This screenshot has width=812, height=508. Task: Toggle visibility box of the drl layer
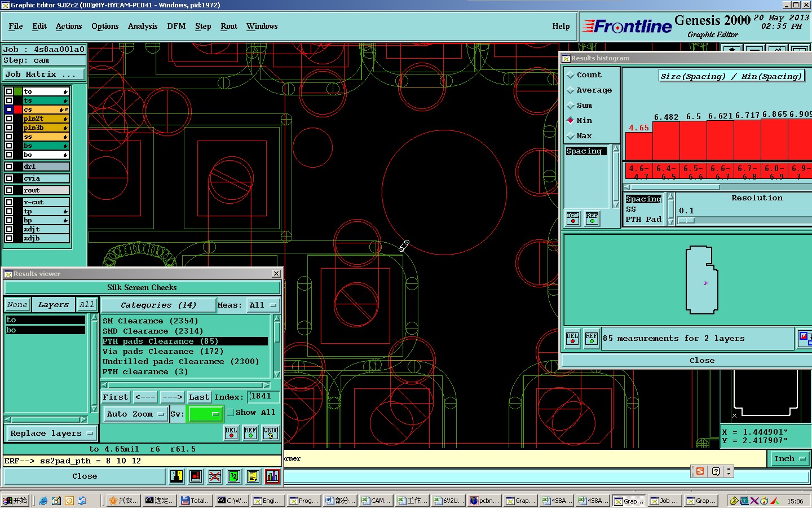click(x=9, y=167)
